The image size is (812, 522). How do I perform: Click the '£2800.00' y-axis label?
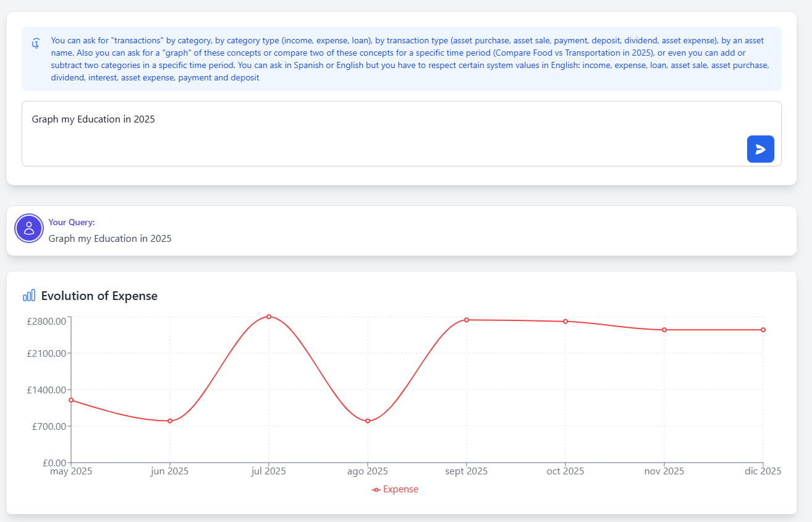[46, 321]
